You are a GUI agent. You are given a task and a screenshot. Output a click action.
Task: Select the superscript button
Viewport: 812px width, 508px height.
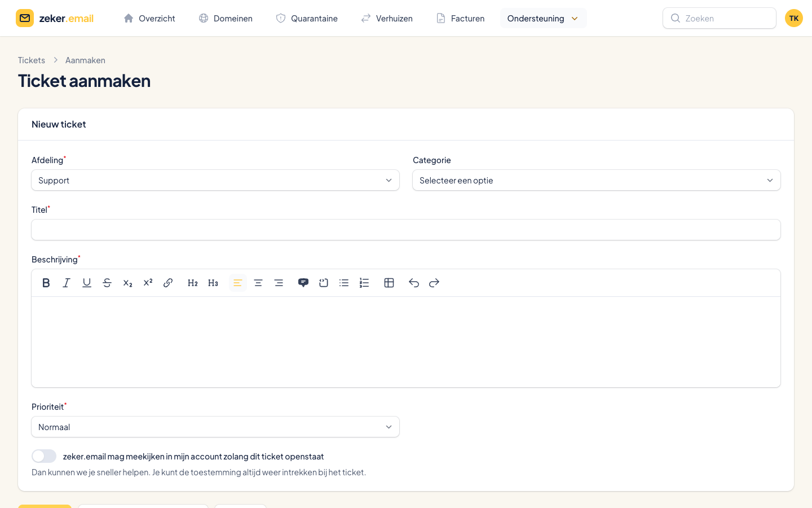click(148, 283)
